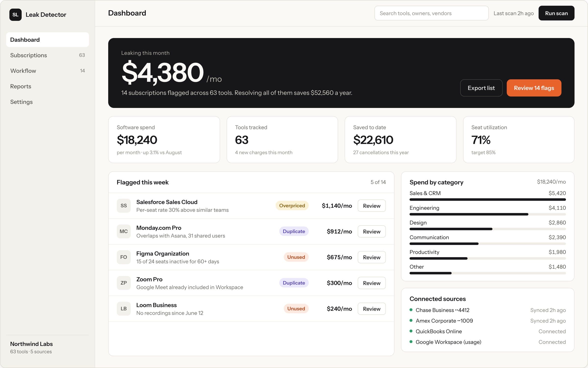Click the Northwind Labs workspace label
Image resolution: width=588 pixels, height=368 pixels.
coord(31,344)
